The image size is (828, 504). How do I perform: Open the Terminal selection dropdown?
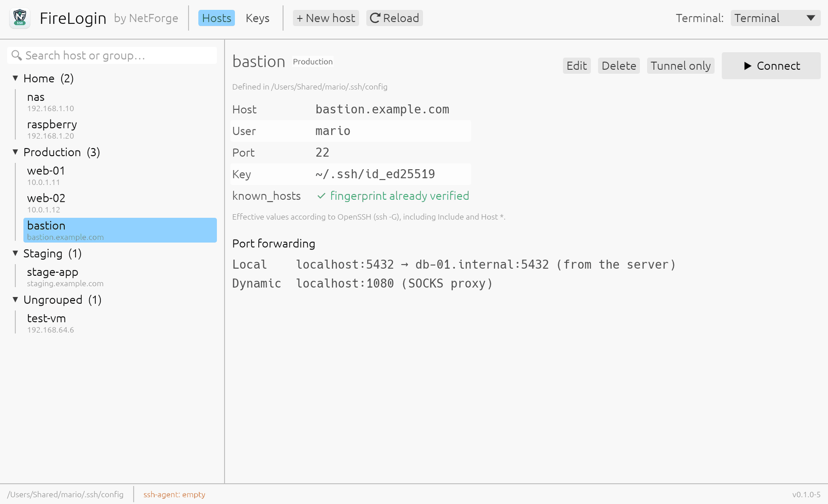coord(775,18)
